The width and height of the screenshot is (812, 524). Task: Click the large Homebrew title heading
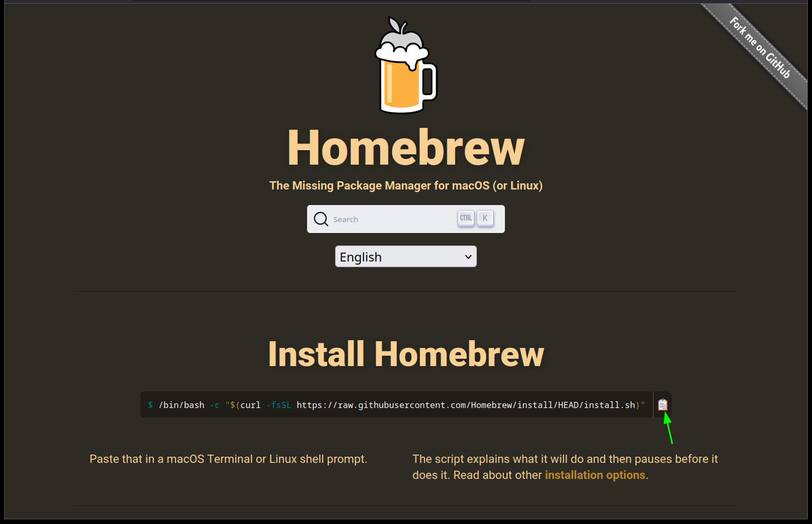[406, 148]
